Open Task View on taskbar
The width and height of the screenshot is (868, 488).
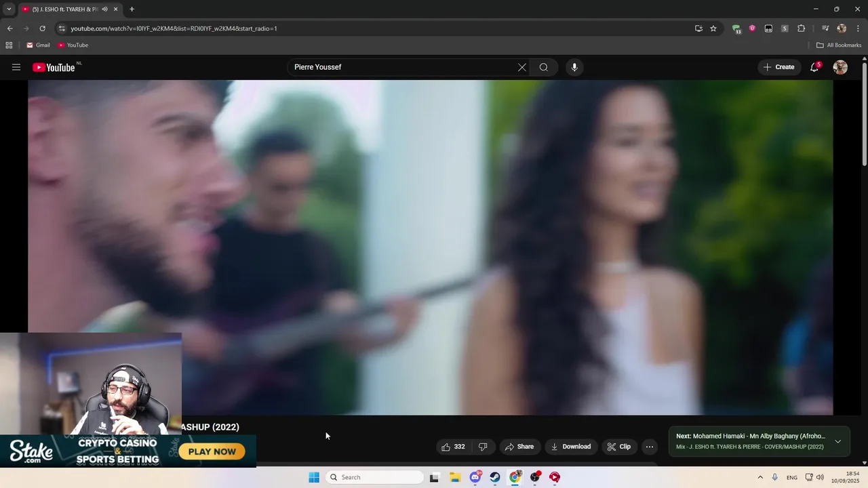434,477
